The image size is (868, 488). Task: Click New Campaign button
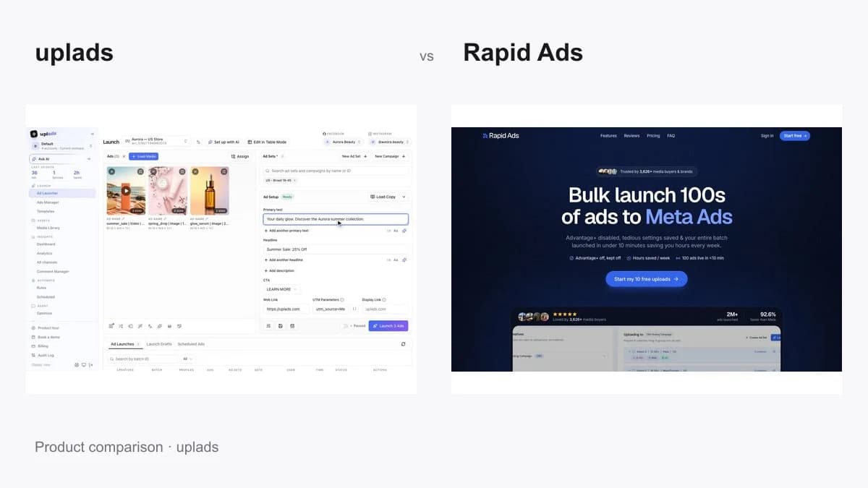click(x=390, y=156)
